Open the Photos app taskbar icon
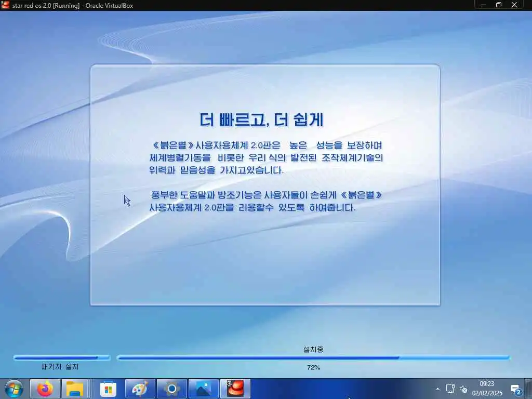The width and height of the screenshot is (532, 399). tap(203, 389)
